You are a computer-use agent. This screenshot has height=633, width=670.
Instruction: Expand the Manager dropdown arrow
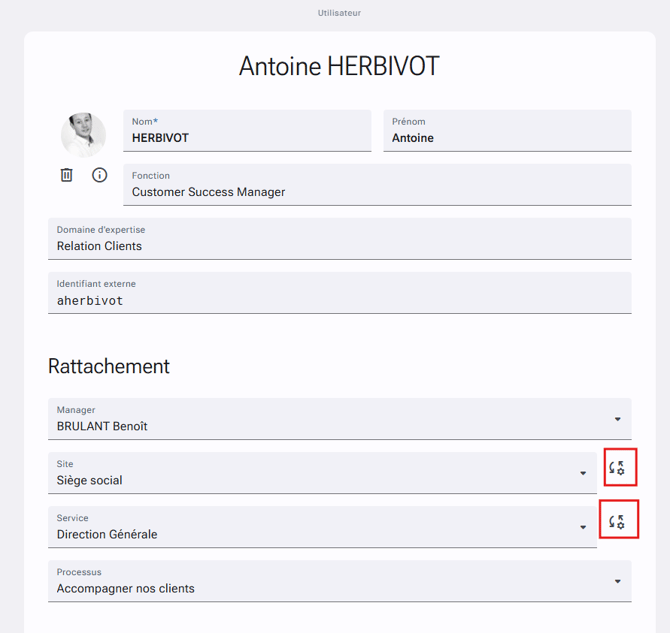coord(617,419)
